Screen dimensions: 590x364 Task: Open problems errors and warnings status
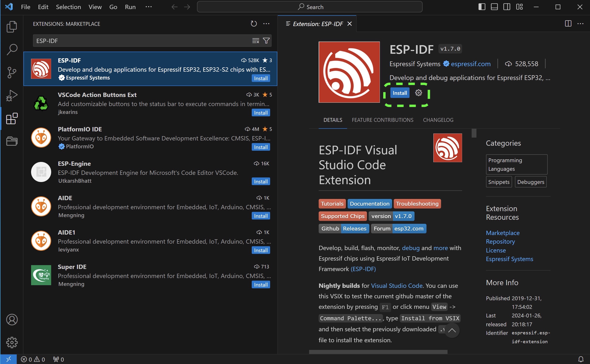tap(33, 359)
